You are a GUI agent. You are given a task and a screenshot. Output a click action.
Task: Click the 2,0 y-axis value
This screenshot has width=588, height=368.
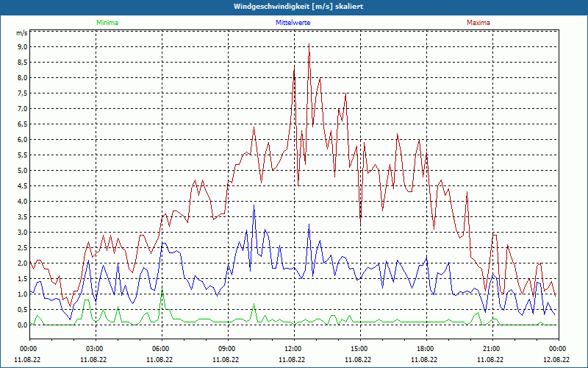22,263
